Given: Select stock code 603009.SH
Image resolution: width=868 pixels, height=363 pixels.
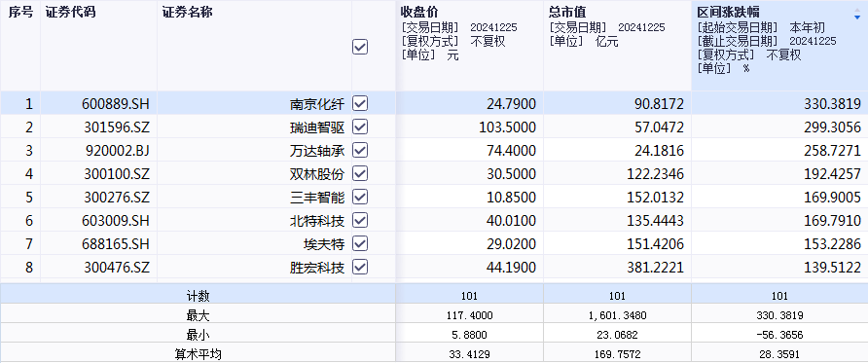Looking at the screenshot, I should (116, 221).
